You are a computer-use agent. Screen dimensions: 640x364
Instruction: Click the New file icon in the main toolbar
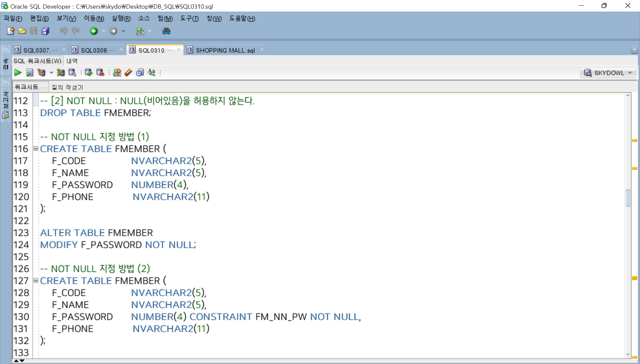(10, 31)
